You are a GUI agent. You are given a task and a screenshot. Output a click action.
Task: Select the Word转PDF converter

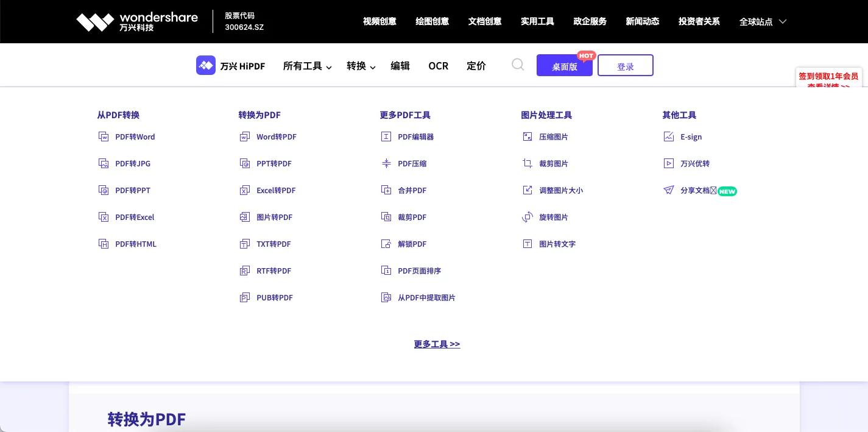[x=276, y=136]
